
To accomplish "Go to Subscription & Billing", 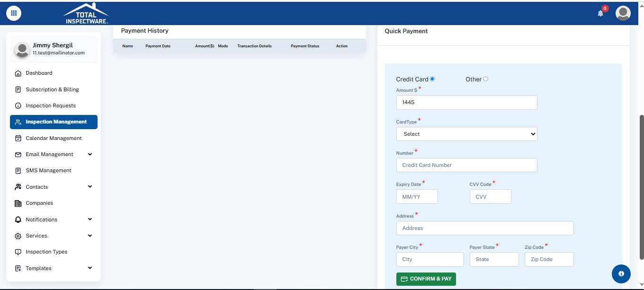I will pos(52,89).
